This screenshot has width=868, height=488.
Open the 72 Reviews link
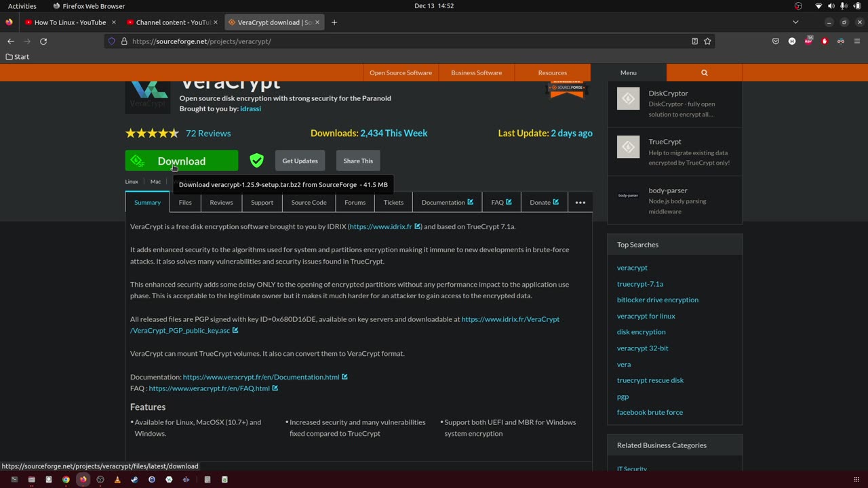(x=208, y=133)
